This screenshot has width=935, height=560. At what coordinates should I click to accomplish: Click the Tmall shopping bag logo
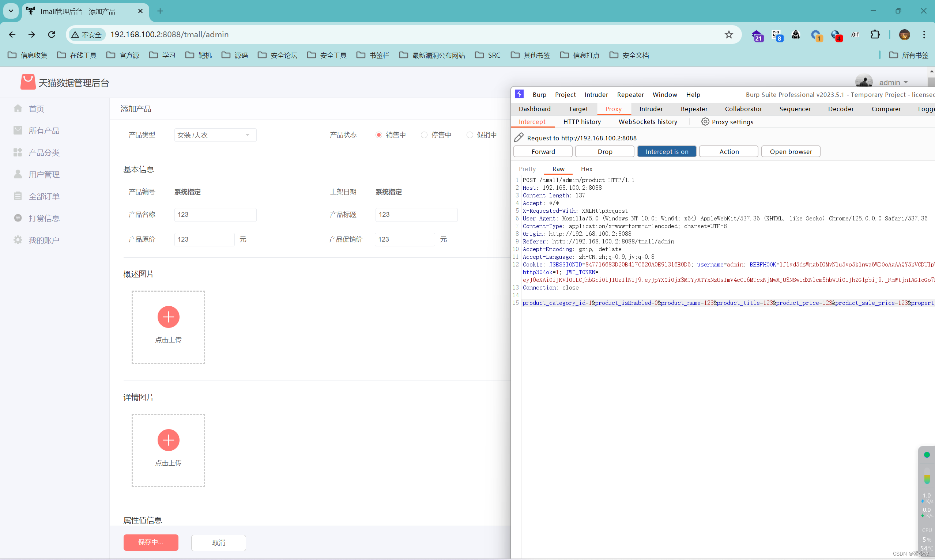[x=28, y=82]
